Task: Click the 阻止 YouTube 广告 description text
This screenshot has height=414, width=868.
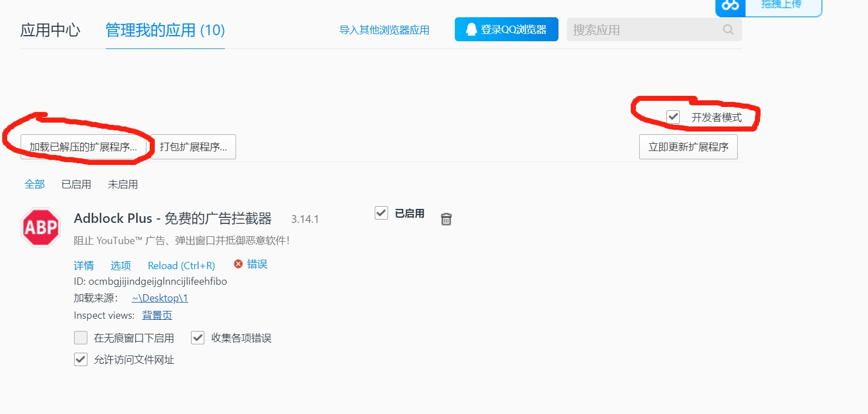Action: pos(182,241)
